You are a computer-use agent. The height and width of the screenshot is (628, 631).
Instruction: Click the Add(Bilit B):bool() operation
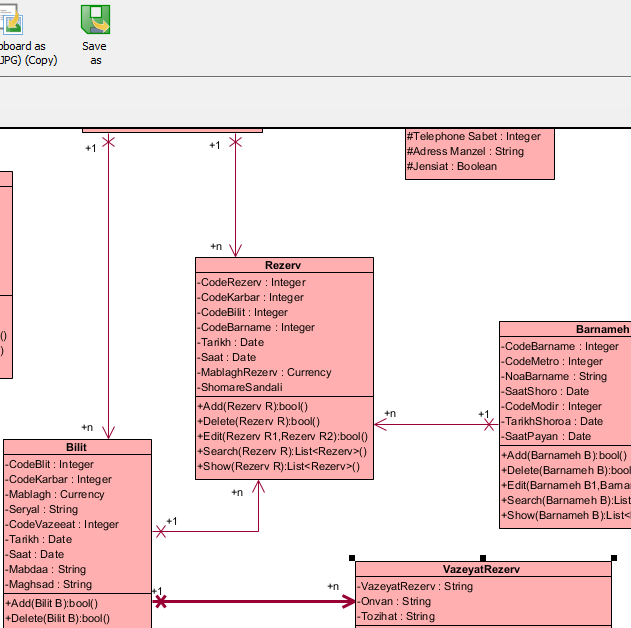pos(52,603)
